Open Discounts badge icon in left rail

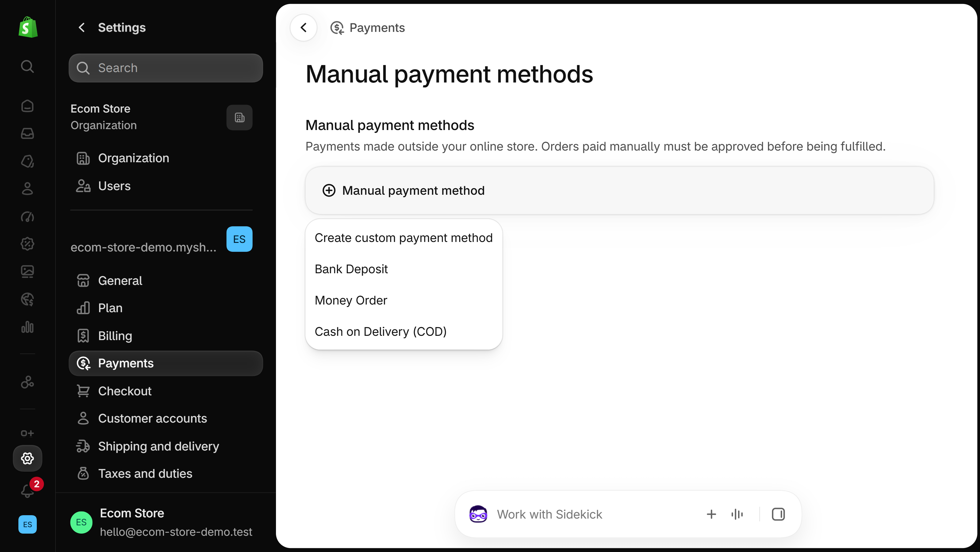(x=27, y=244)
